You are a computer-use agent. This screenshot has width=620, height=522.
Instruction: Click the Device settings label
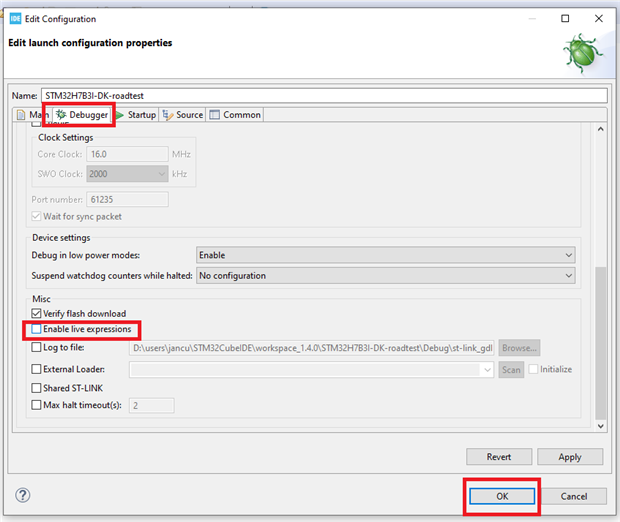(61, 238)
